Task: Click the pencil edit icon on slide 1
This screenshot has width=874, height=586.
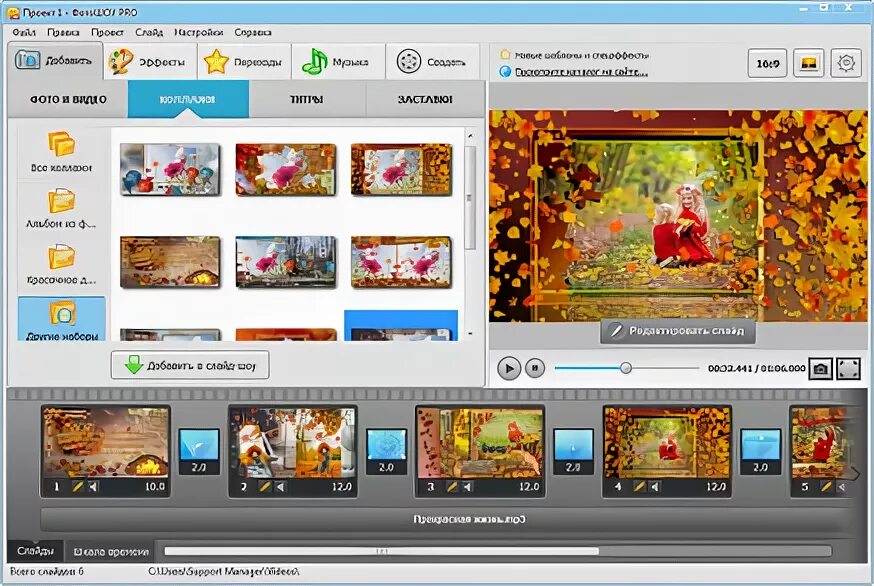Action: [77, 487]
